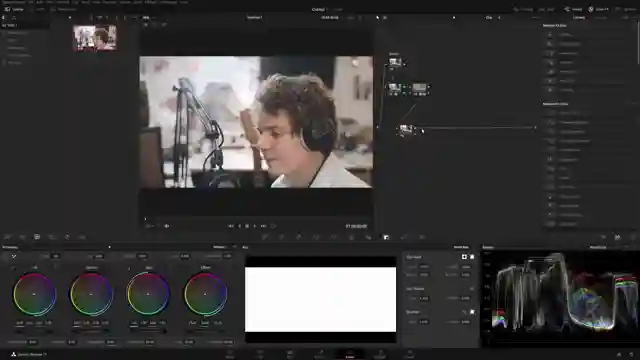Screen dimensions: 640x360
Task: Switch to the Edit page tab
Action: coord(290,354)
